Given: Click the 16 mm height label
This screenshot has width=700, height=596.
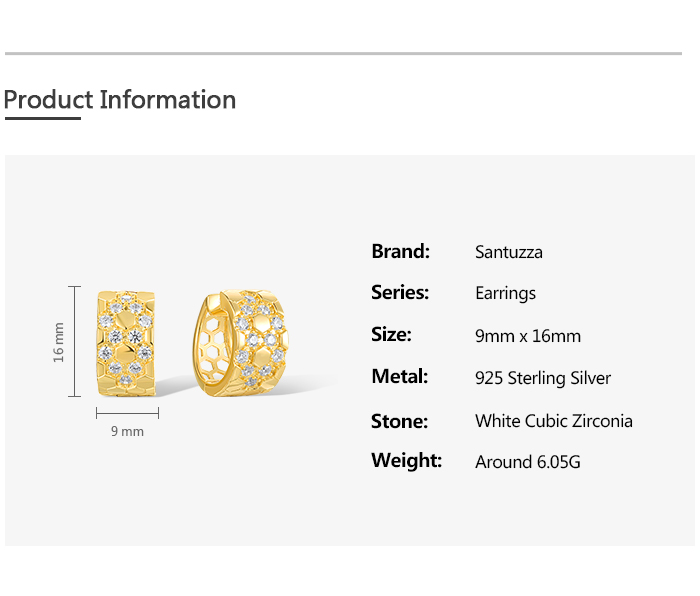Looking at the screenshot, I should [x=59, y=341].
